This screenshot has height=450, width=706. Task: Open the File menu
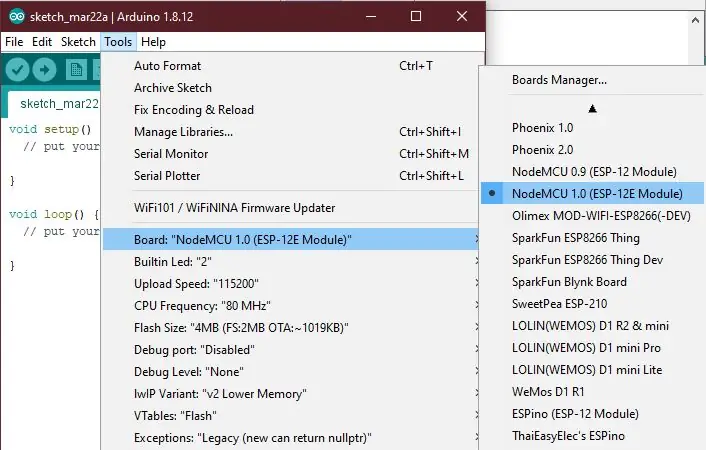[x=14, y=42]
